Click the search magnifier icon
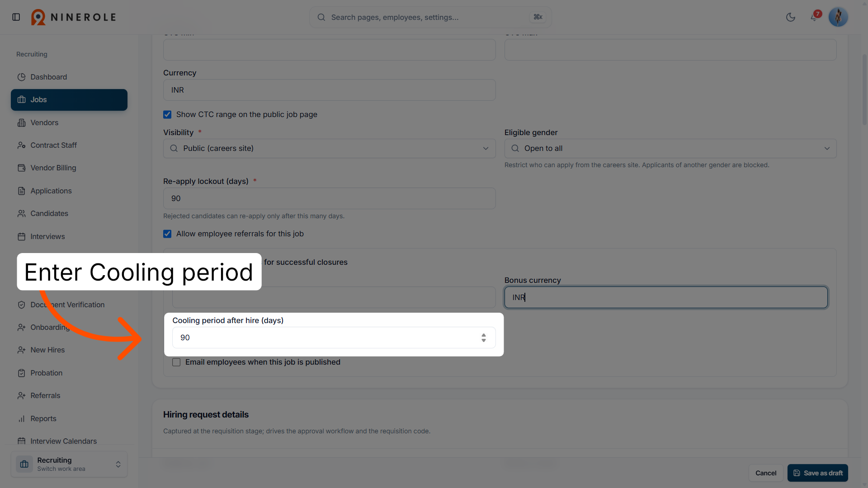Image resolution: width=868 pixels, height=488 pixels. (x=321, y=17)
